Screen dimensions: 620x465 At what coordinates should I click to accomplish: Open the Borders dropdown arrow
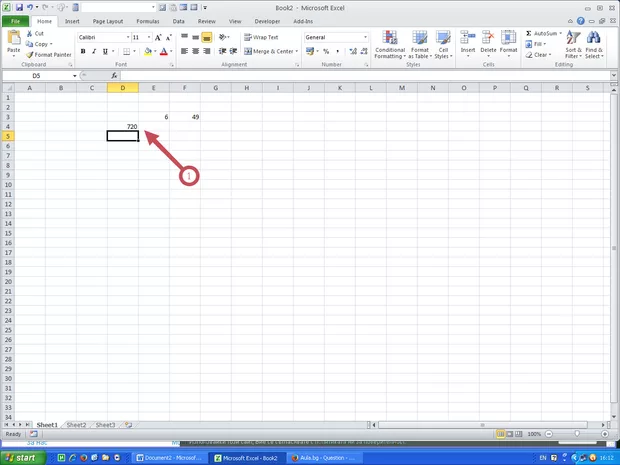point(134,51)
